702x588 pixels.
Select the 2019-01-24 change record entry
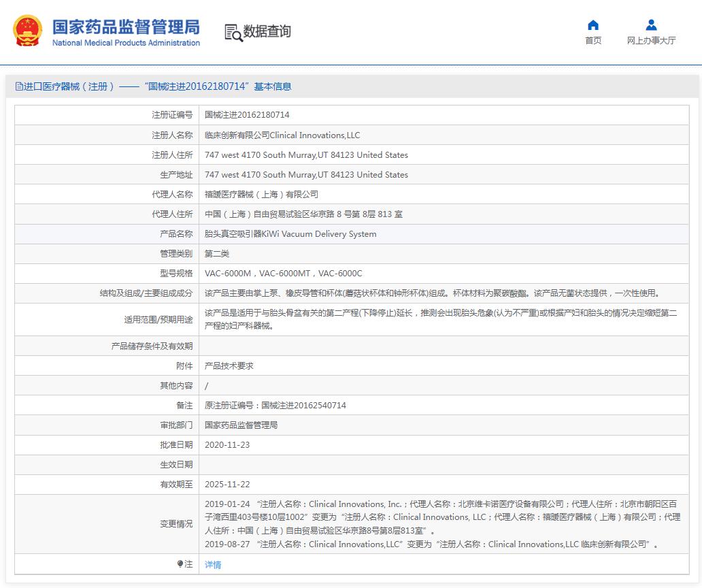point(442,517)
